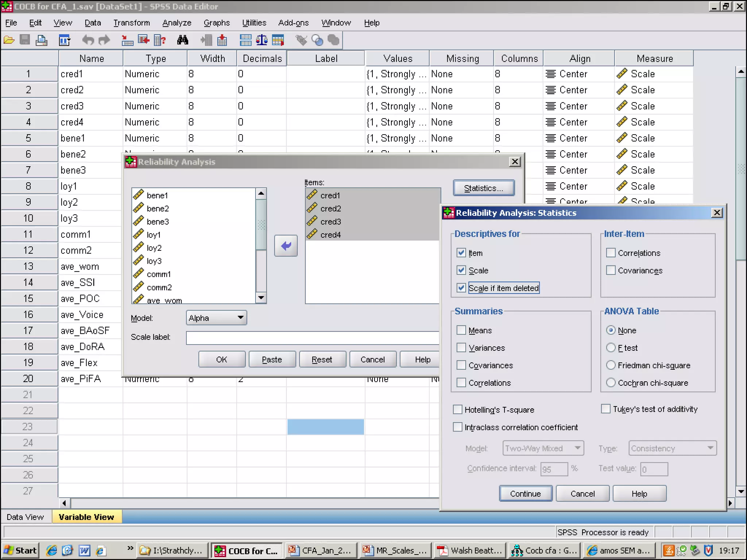Check Hotelling's T-square option
The height and width of the screenshot is (560, 747).
457,409
